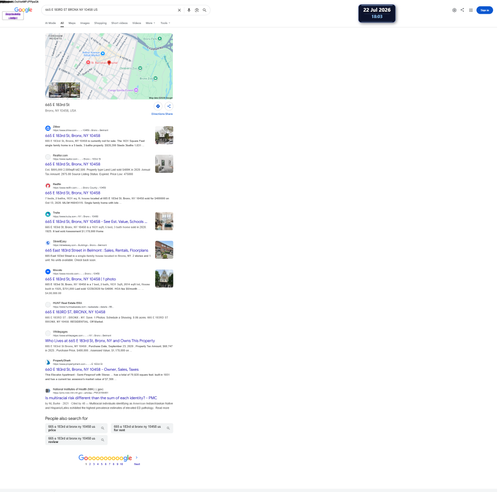Click the Redfin favicon in the results
The image size is (500, 492).
(48, 186)
